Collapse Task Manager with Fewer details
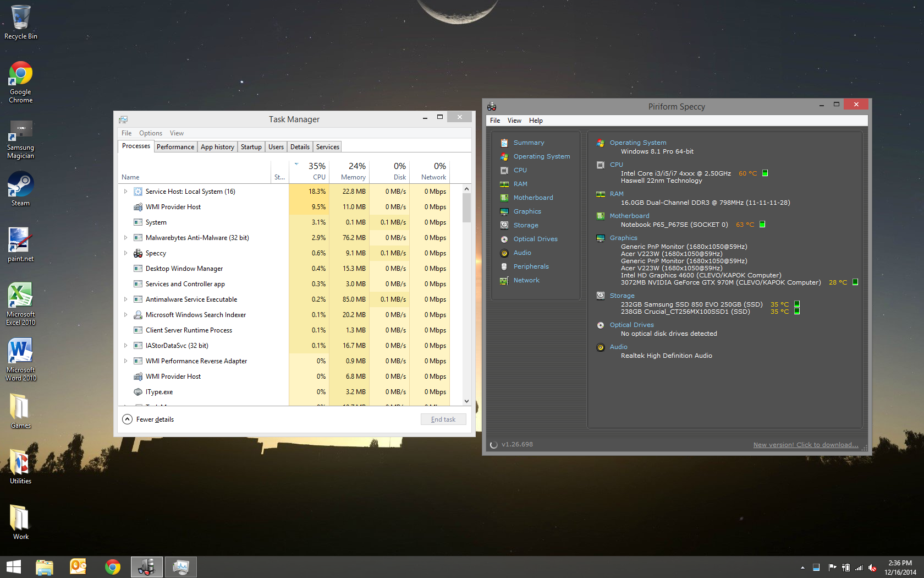 pos(148,419)
